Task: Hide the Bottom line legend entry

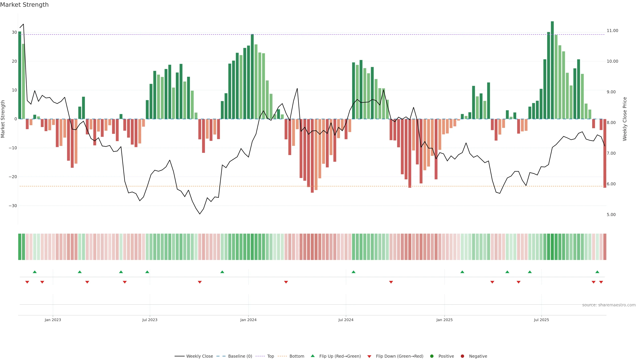Action: click(297, 356)
